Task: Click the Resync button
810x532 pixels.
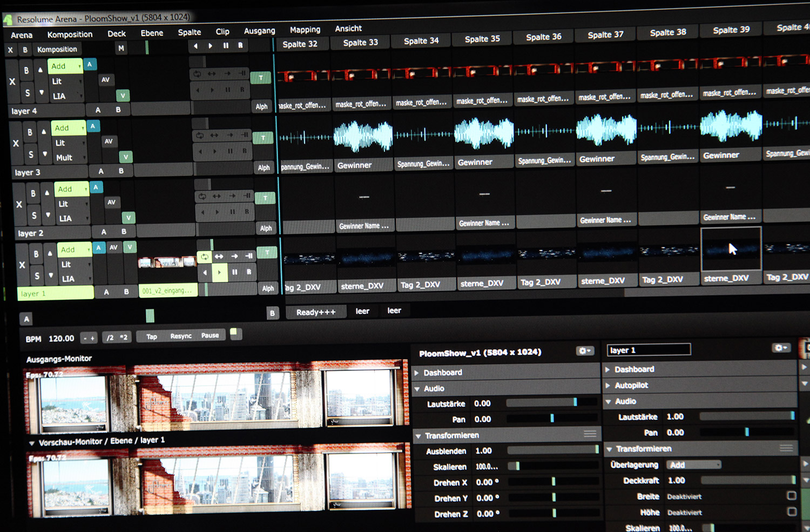Action: click(x=181, y=336)
